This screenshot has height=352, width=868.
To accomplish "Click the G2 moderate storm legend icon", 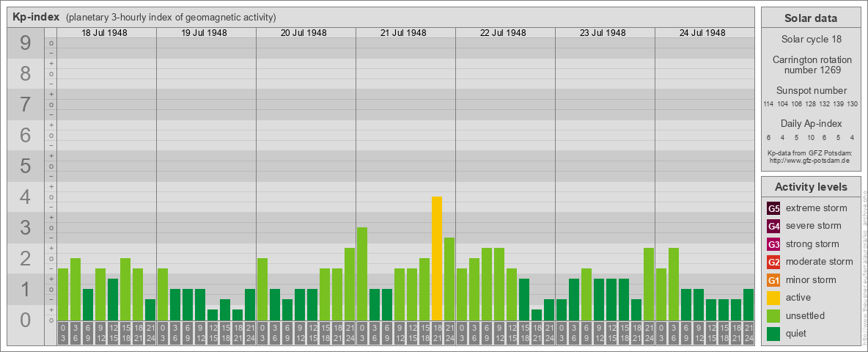I will [773, 262].
